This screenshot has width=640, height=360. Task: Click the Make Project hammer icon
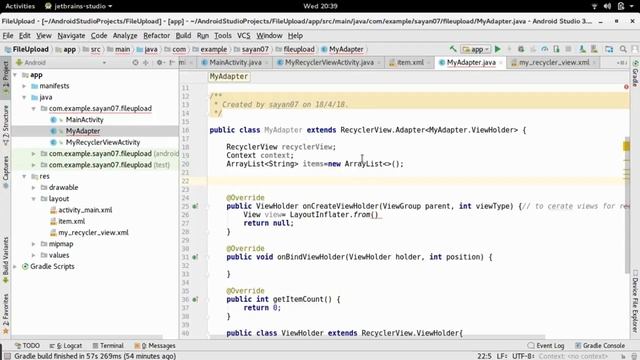coord(453,49)
